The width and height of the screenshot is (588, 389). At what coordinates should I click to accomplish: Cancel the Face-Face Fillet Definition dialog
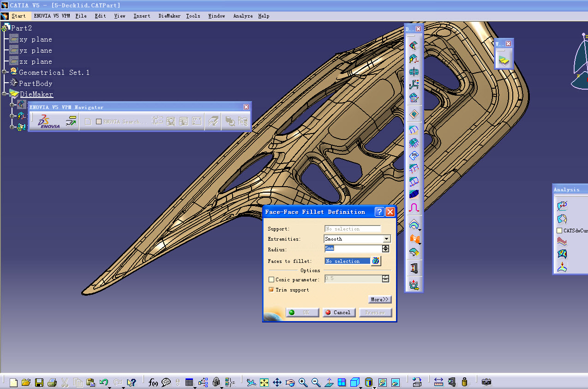click(339, 312)
